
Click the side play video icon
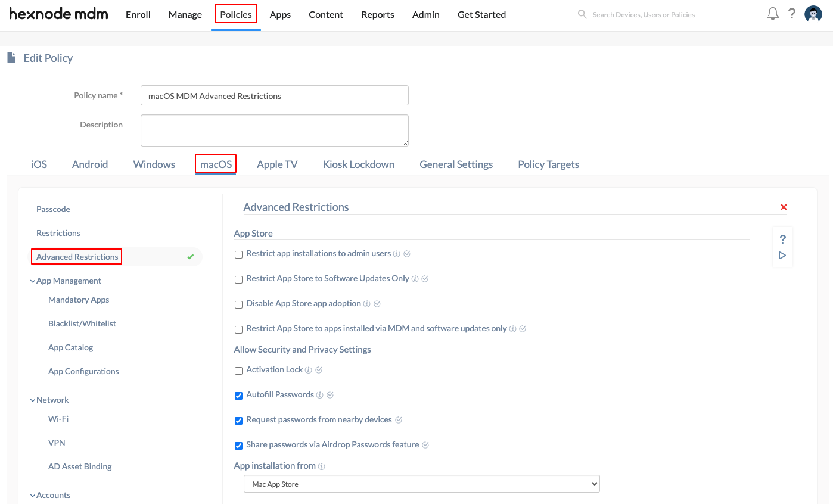[x=782, y=256]
